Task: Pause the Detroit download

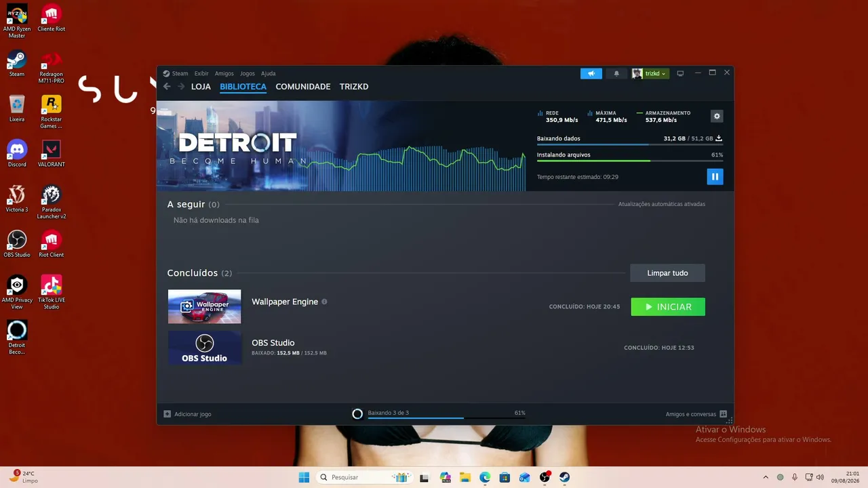Action: pos(715,177)
